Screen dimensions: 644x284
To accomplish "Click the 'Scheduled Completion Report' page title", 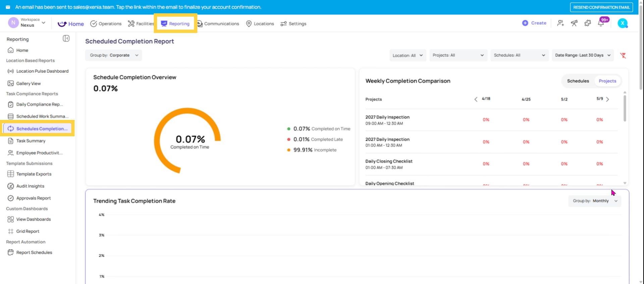I will [129, 41].
